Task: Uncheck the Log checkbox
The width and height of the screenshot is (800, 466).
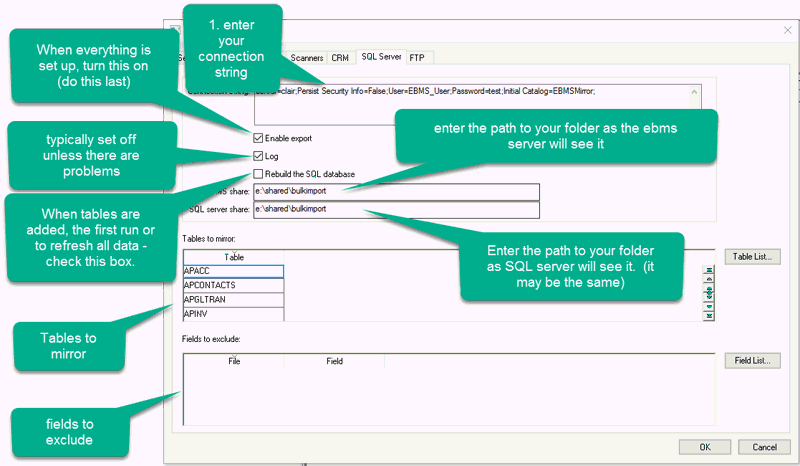Action: click(x=259, y=156)
